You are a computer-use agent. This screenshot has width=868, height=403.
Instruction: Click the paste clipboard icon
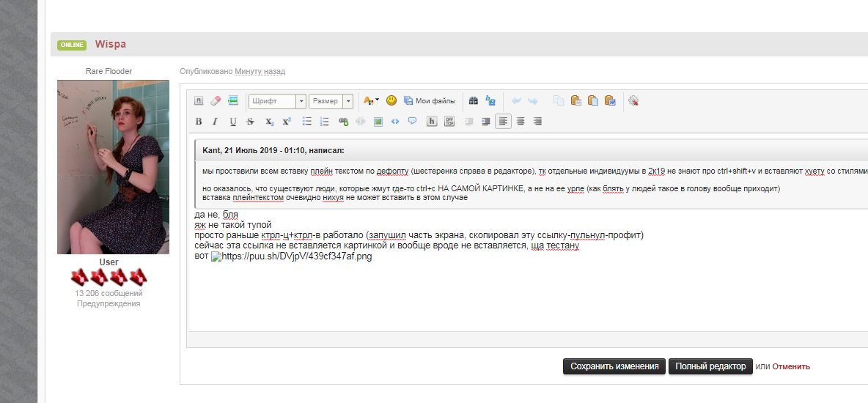(x=575, y=101)
